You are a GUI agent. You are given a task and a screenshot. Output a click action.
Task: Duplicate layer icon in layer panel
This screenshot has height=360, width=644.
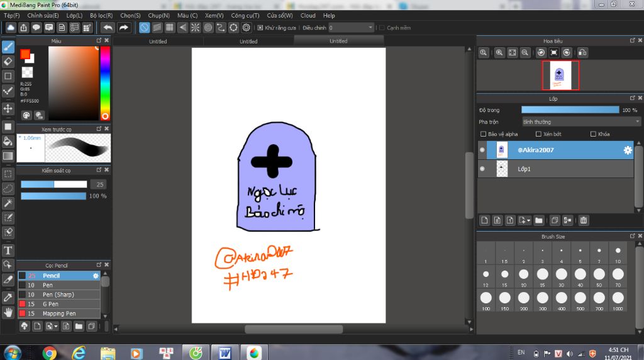pos(555,220)
